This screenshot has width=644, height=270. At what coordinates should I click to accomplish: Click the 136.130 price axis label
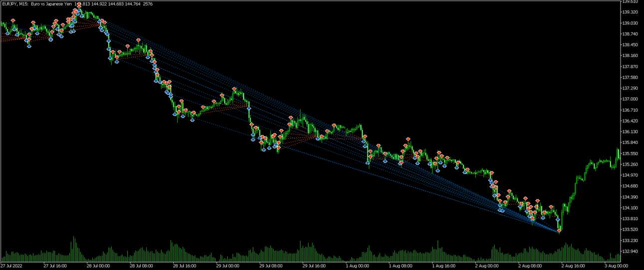click(x=630, y=131)
